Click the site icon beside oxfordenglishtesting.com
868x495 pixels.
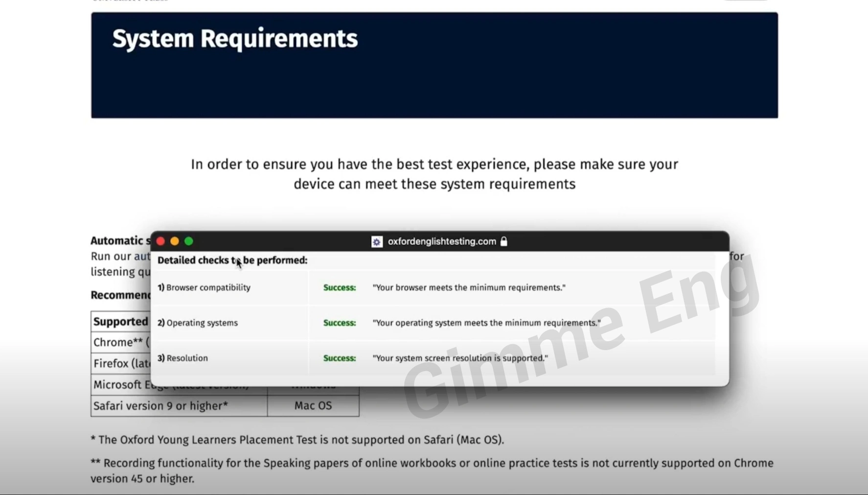point(376,242)
